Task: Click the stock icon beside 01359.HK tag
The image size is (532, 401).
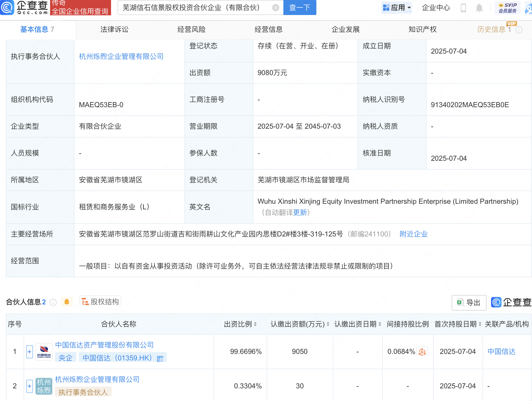Action: tap(160, 359)
